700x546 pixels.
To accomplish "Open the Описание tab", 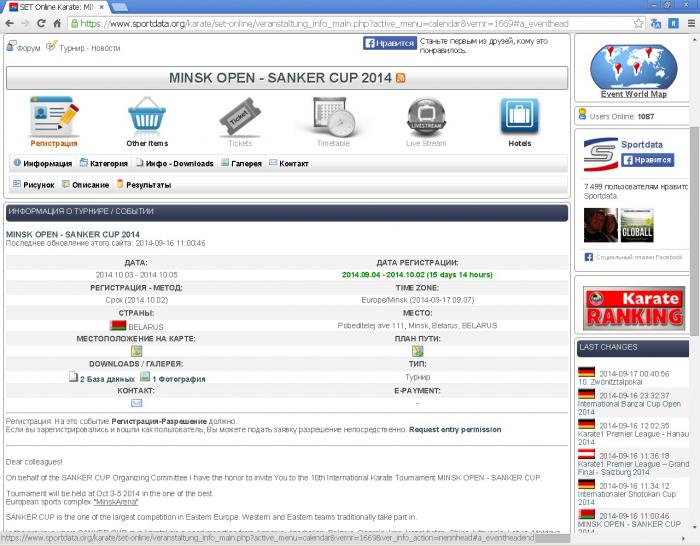I will click(86, 184).
